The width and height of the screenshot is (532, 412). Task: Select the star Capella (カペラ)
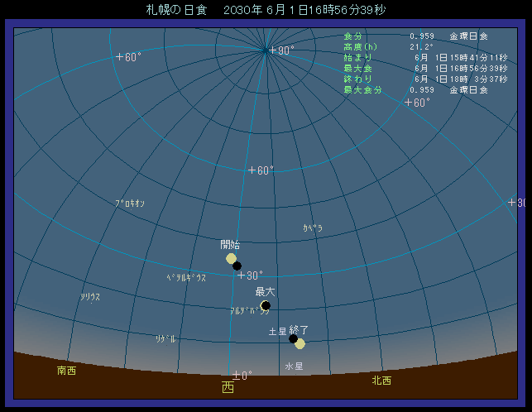313,228
